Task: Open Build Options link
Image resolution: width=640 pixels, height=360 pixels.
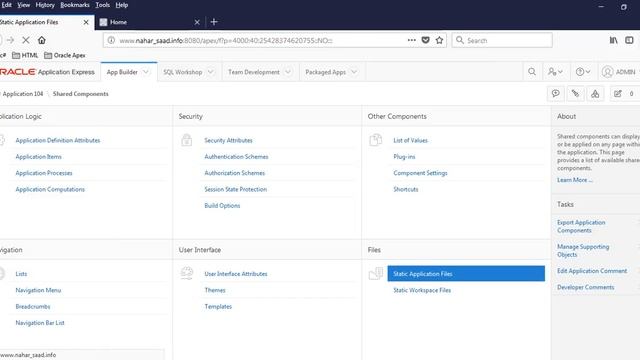Action: 222,205
